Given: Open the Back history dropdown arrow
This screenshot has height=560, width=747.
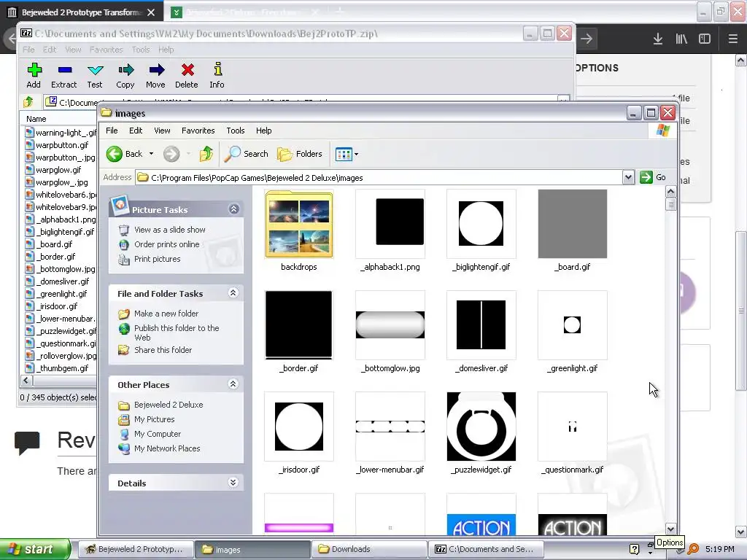Looking at the screenshot, I should pos(151,154).
